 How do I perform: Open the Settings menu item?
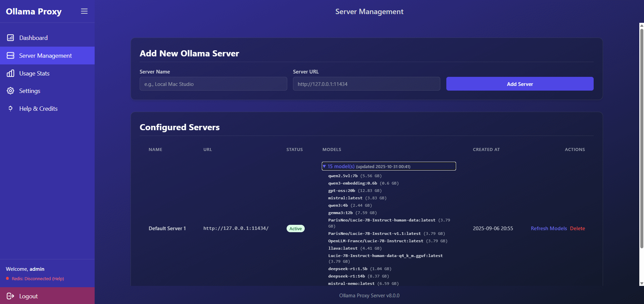[x=47, y=91]
